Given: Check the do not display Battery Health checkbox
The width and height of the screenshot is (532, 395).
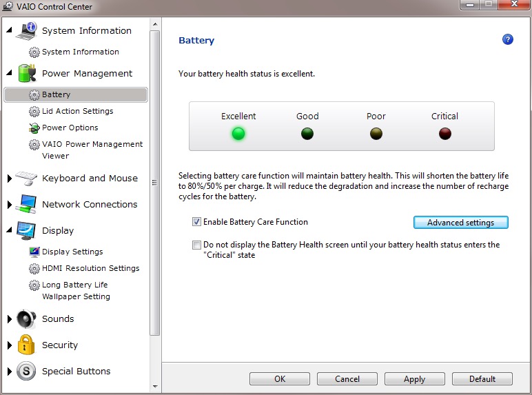Looking at the screenshot, I should (x=197, y=245).
